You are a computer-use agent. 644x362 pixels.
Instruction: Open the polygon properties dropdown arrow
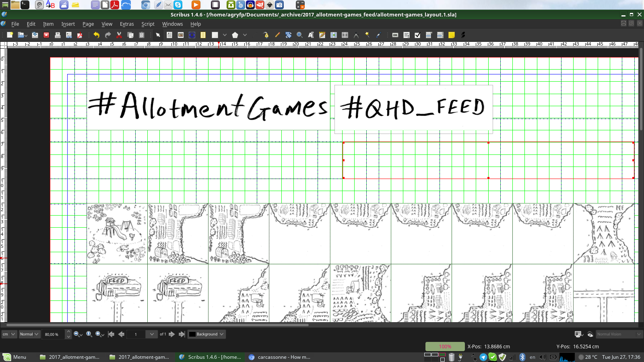point(245,35)
